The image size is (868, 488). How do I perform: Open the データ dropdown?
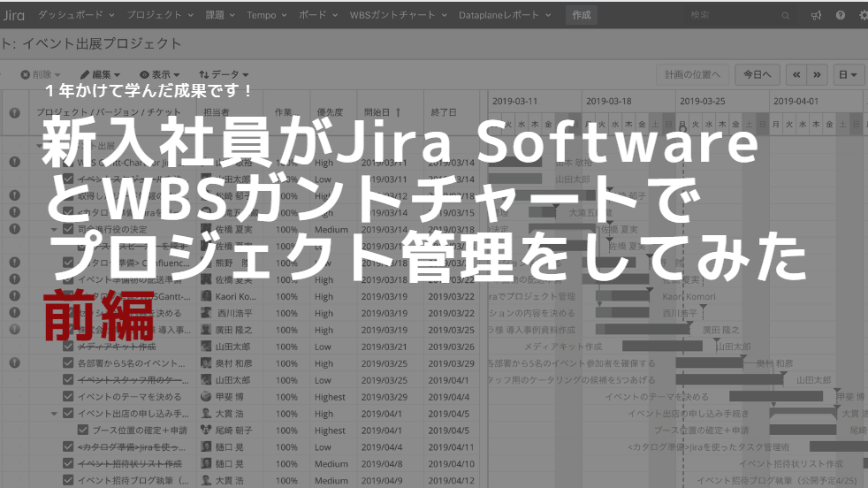pyautogui.click(x=224, y=74)
